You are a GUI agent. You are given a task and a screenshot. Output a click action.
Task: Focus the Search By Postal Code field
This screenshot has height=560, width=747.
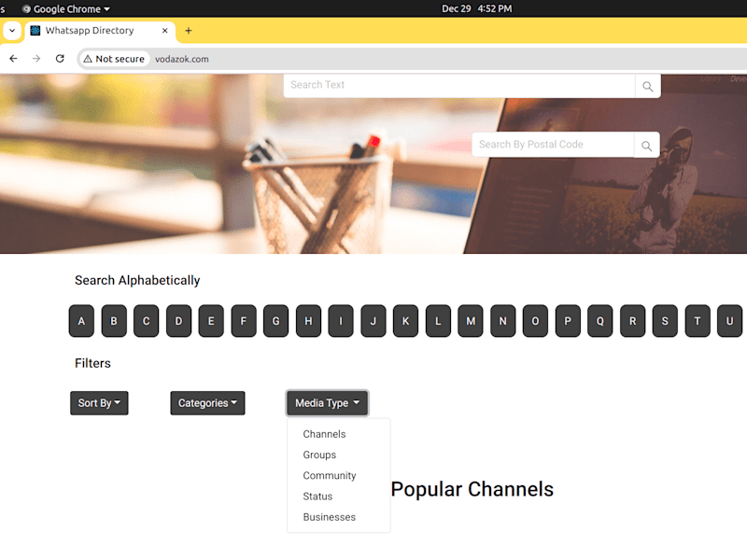point(553,145)
